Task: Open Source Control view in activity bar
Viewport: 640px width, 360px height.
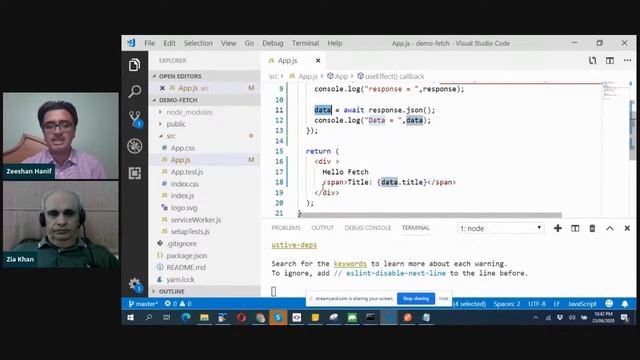Action: point(135,119)
